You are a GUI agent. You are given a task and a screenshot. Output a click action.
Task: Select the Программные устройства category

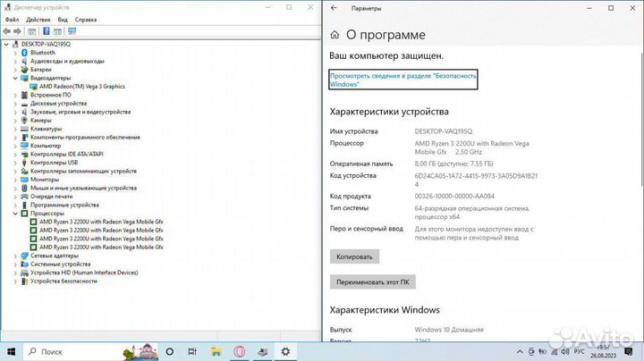point(64,205)
